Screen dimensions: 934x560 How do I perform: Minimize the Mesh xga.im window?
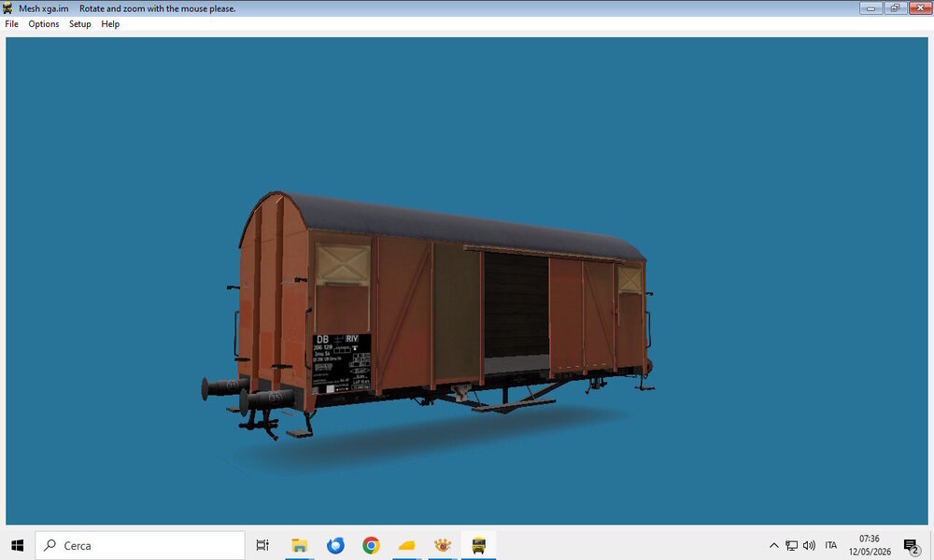click(870, 7)
